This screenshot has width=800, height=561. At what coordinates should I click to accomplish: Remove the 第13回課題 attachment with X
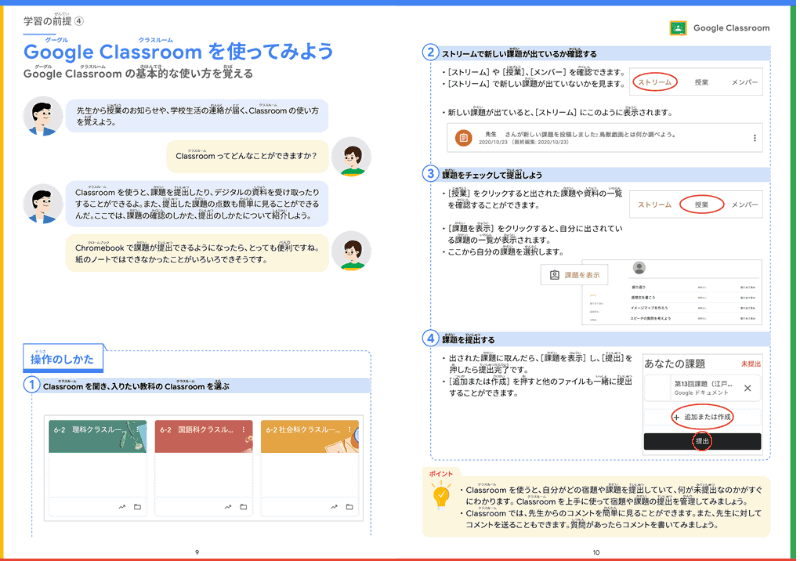[747, 388]
